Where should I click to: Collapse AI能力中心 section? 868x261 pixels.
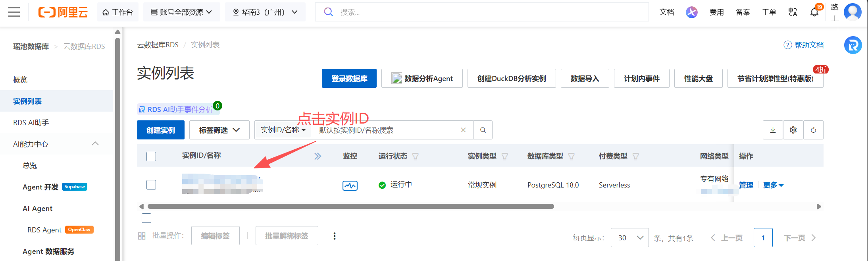pyautogui.click(x=95, y=144)
